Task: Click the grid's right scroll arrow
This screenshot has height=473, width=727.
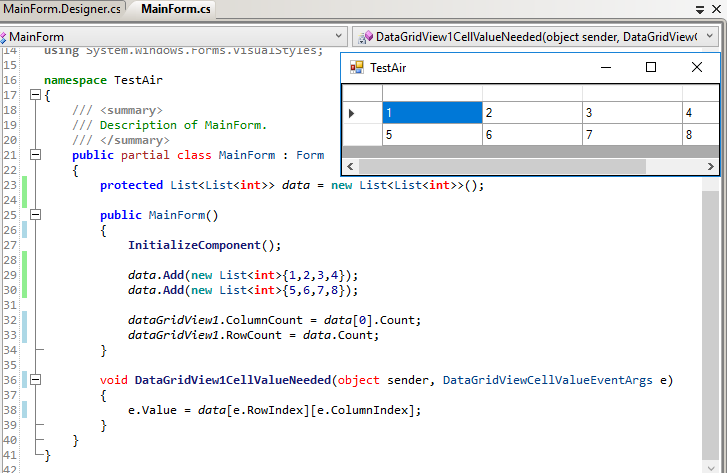Action: pos(710,166)
